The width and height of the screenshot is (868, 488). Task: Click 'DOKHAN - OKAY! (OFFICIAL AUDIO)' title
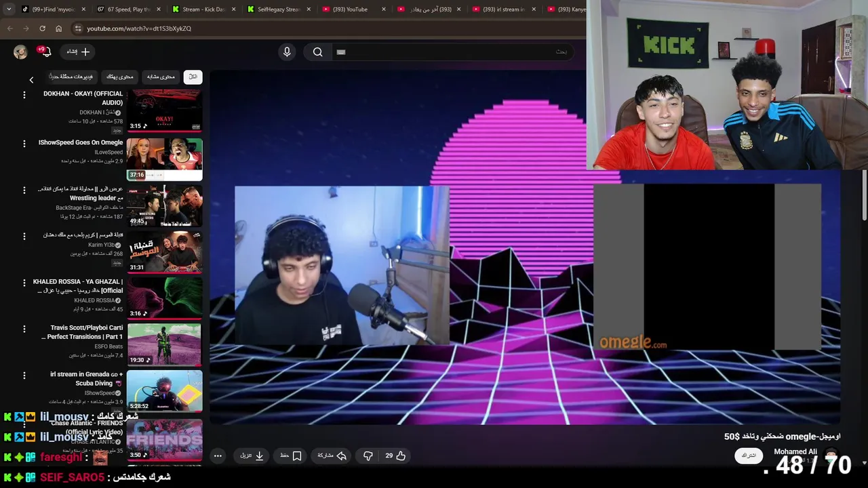click(83, 98)
